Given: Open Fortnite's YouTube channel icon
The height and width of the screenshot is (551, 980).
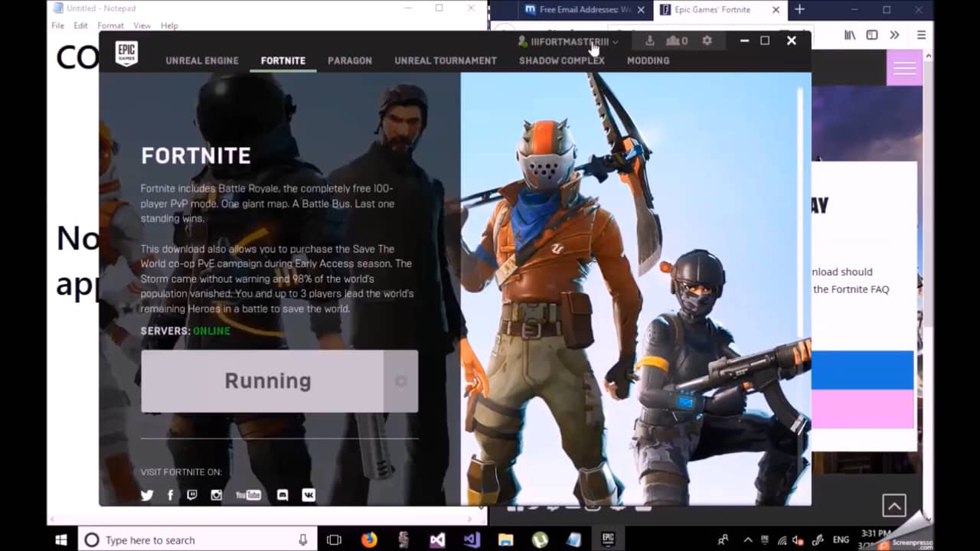Looking at the screenshot, I should click(248, 495).
